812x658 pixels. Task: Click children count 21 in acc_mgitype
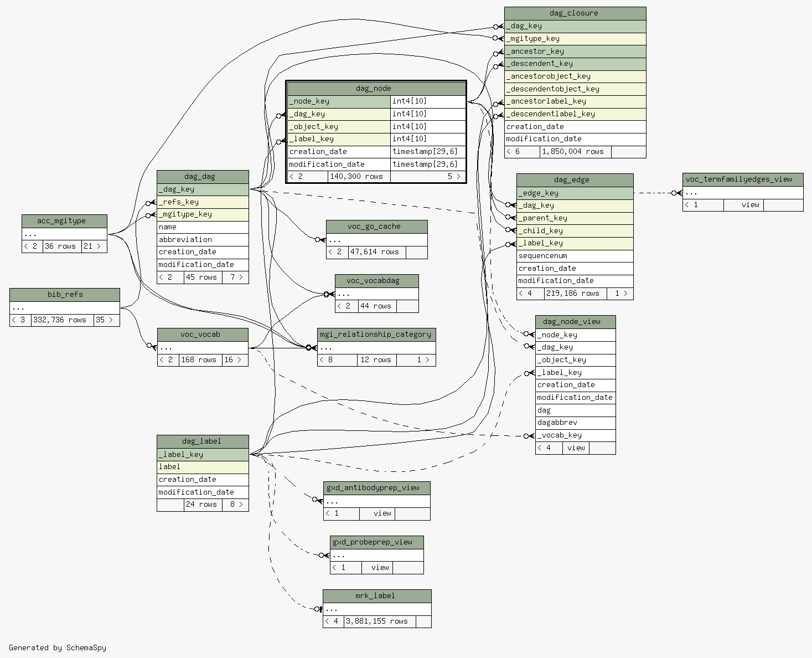[94, 246]
